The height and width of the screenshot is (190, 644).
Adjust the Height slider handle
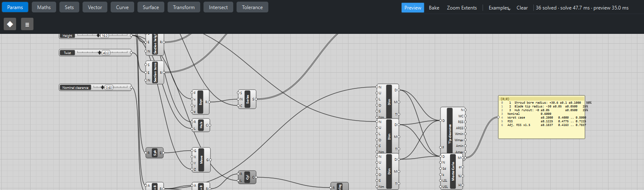tap(98, 36)
